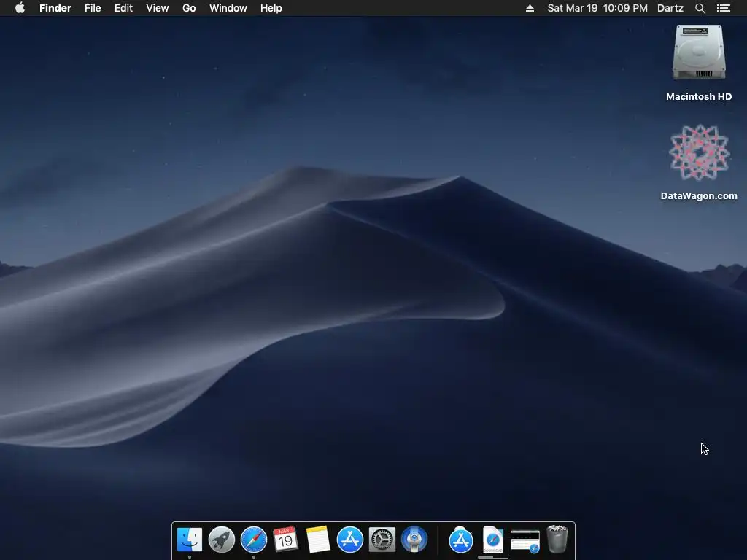747x560 pixels.
Task: Click the Macintosh HD label text
Action: point(699,97)
